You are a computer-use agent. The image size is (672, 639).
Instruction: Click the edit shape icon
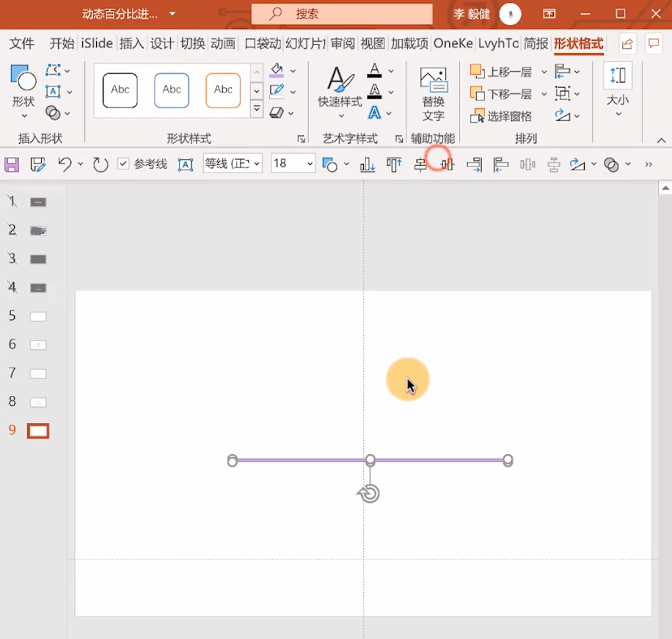[x=53, y=70]
